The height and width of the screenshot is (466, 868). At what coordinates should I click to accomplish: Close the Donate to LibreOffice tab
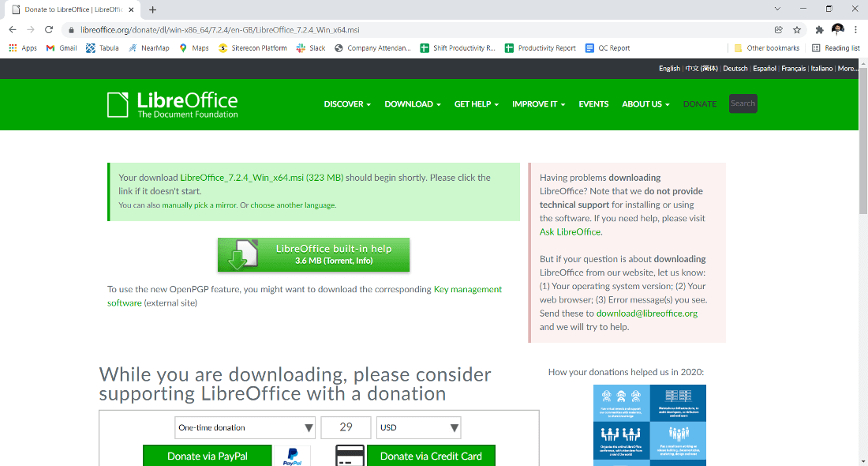[131, 9]
